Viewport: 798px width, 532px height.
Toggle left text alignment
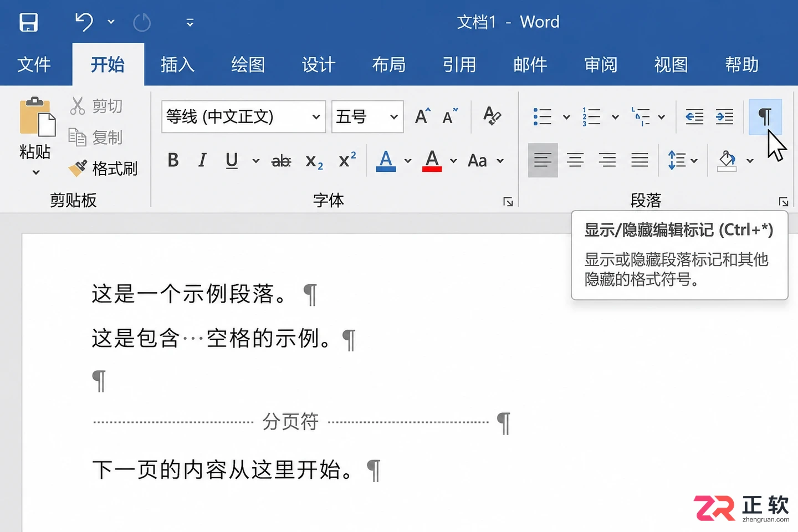[543, 160]
